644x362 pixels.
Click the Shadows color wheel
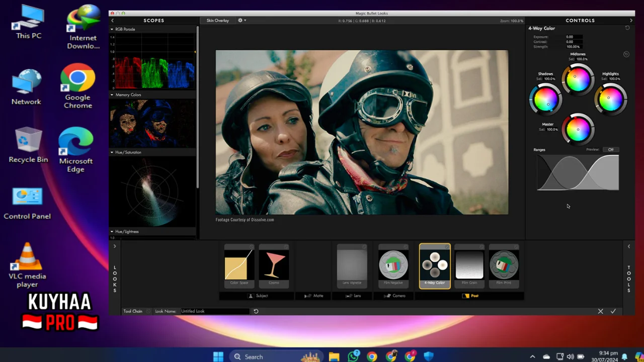point(545,99)
